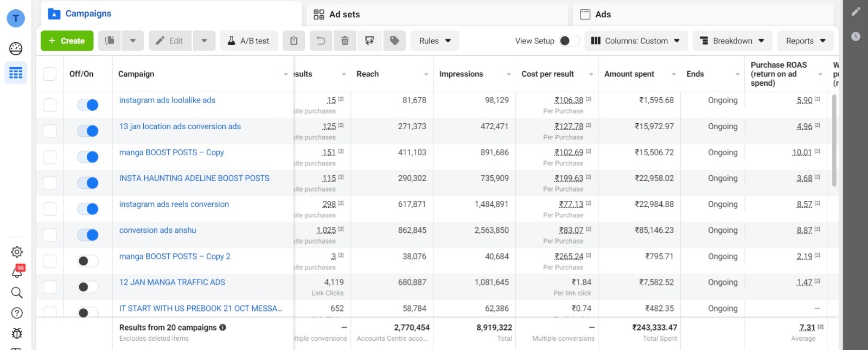Screen dimensions: 868x350
Task: Turn off instagram ads loolalike ads campaign
Action: pos(88,105)
